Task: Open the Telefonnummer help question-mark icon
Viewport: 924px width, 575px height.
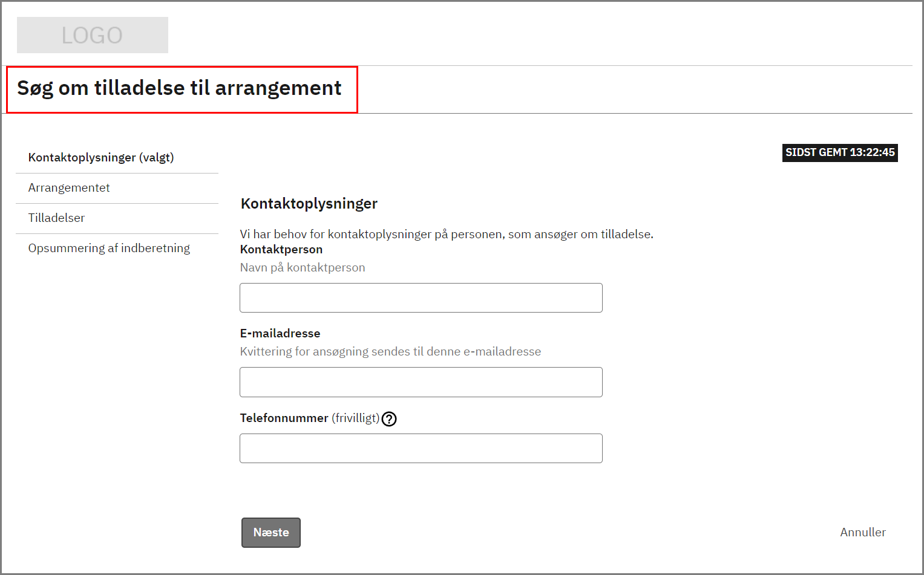Action: [389, 419]
